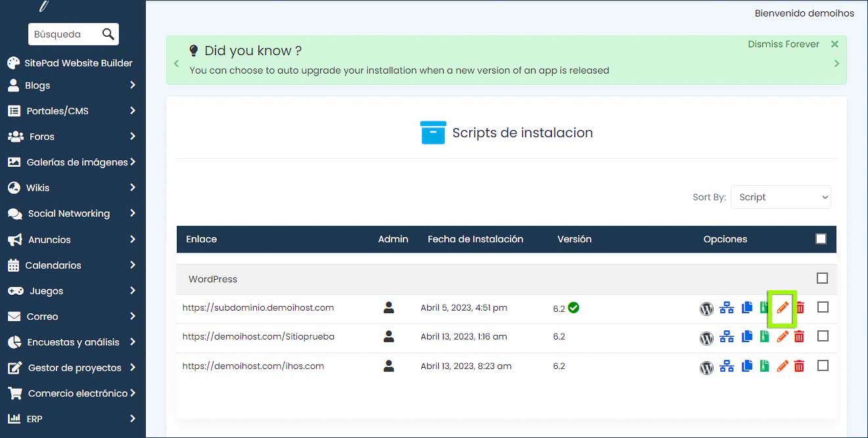
Task: Check the WordPress group checkbox
Action: pos(822,278)
